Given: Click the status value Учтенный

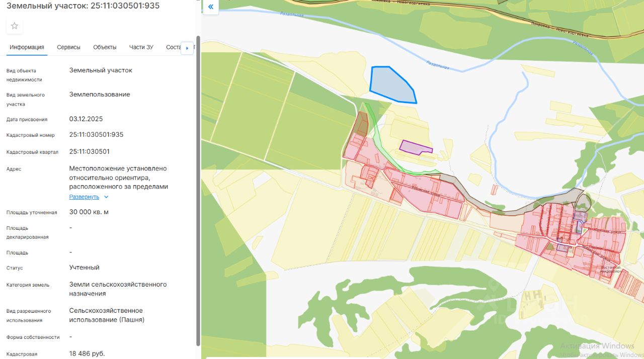Looking at the screenshot, I should tap(85, 267).
